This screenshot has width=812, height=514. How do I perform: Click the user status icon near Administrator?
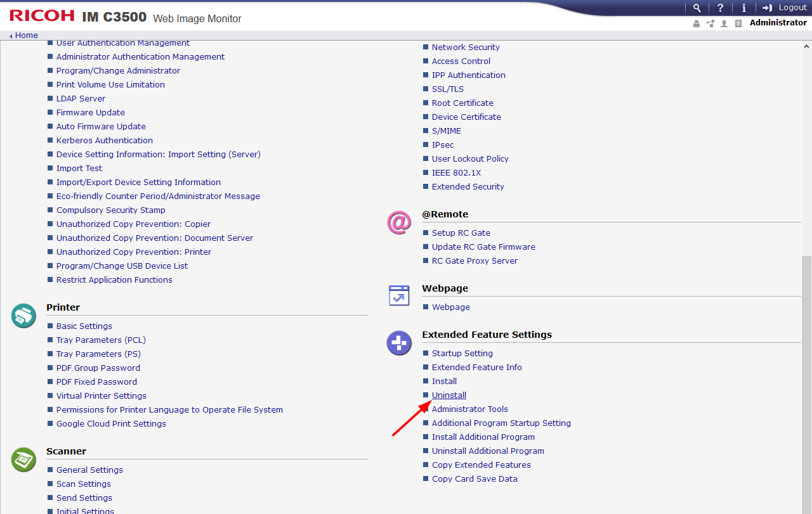click(x=724, y=23)
